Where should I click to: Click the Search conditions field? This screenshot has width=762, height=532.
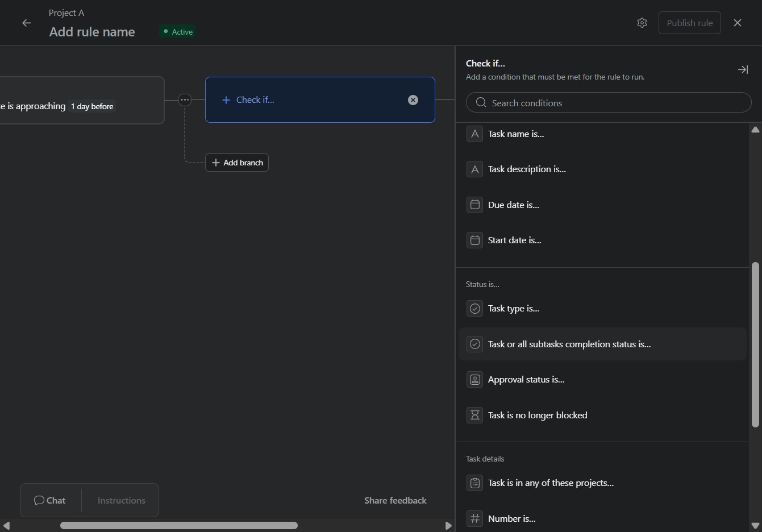pyautogui.click(x=609, y=102)
